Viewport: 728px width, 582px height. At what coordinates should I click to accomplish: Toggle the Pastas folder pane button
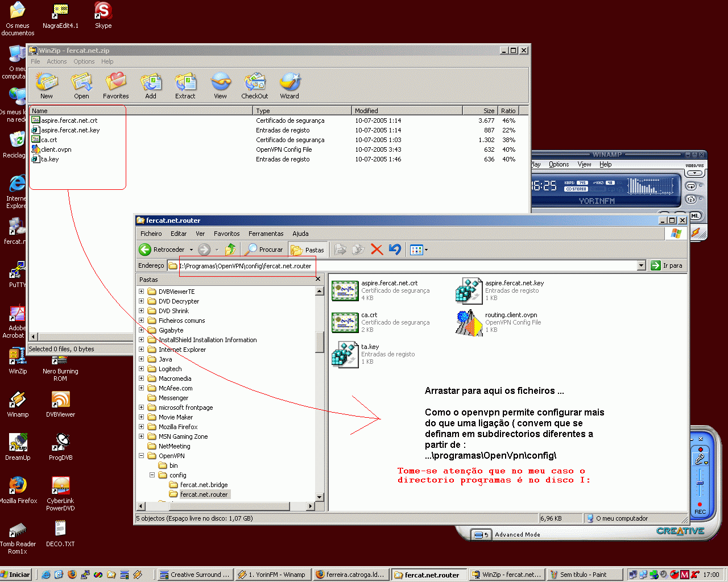(308, 250)
